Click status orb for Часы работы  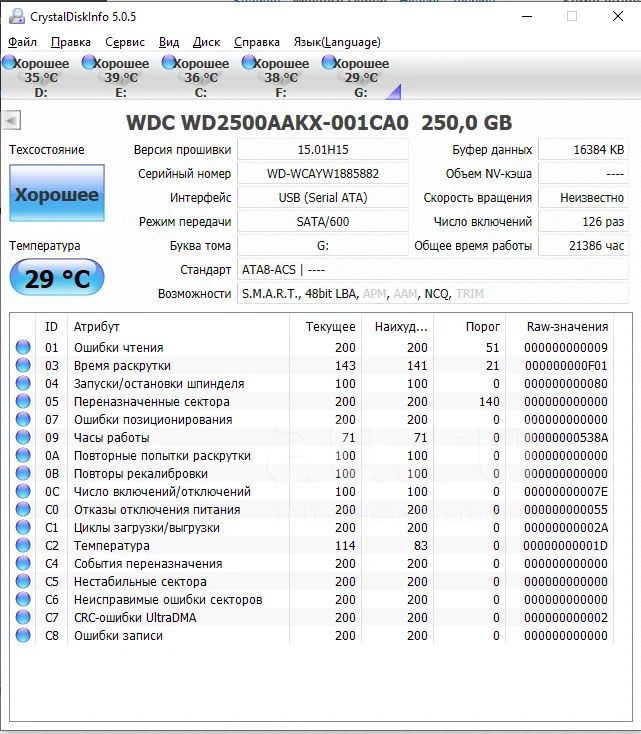[23, 437]
